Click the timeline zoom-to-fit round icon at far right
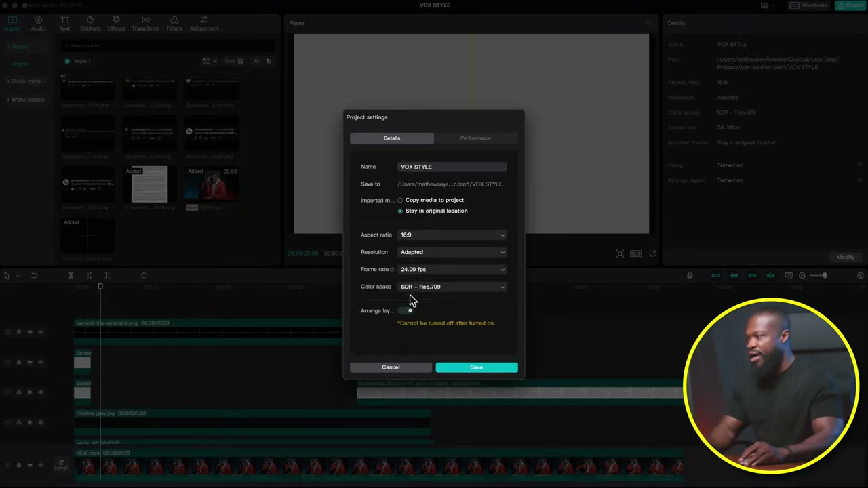868x488 pixels. tap(861, 275)
